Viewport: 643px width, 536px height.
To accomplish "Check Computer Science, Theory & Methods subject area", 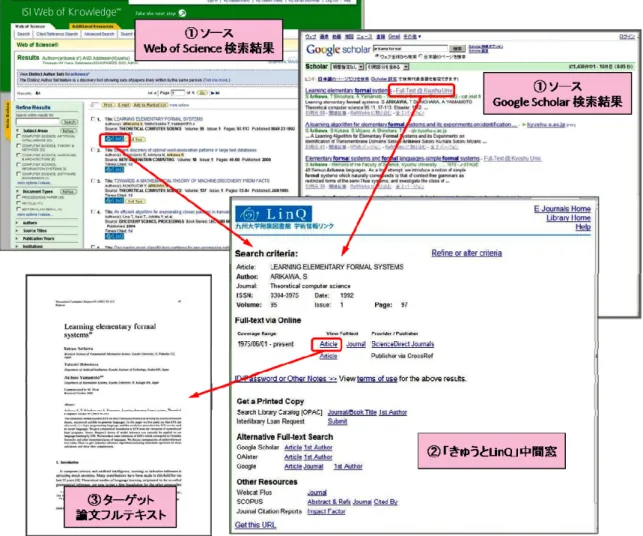I will [18, 146].
